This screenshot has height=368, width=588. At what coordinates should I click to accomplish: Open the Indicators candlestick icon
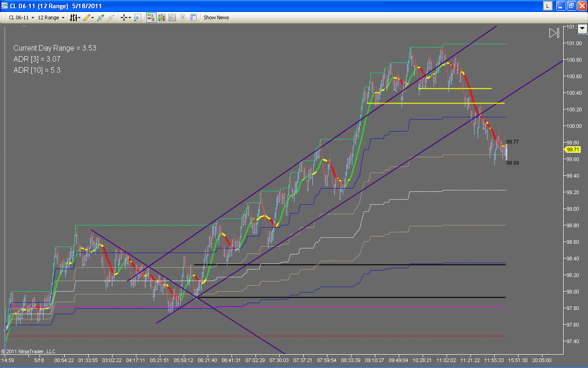click(162, 17)
